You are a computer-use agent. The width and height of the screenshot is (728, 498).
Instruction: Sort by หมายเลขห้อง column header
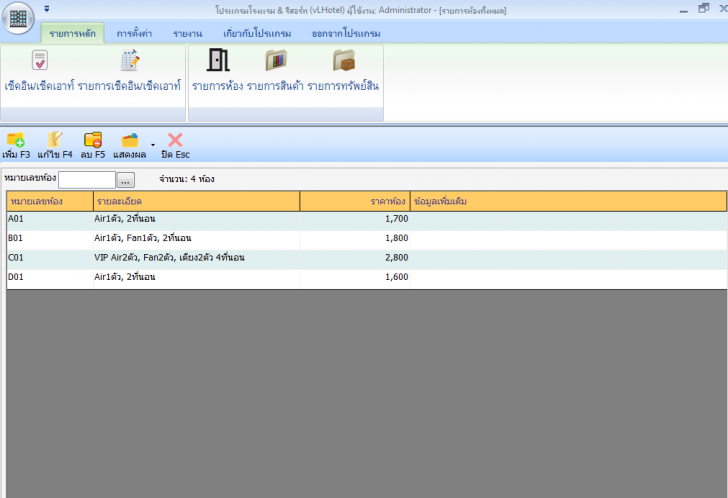pos(50,201)
